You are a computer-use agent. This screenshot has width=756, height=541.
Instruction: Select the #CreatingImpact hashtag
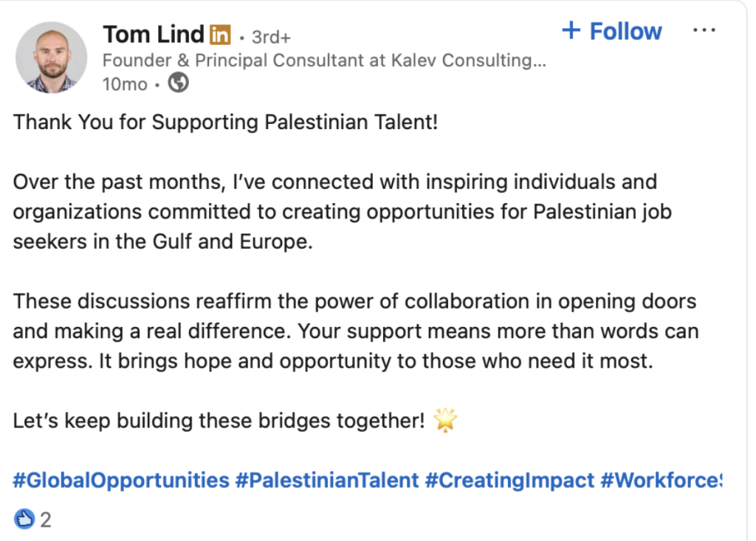point(509,480)
